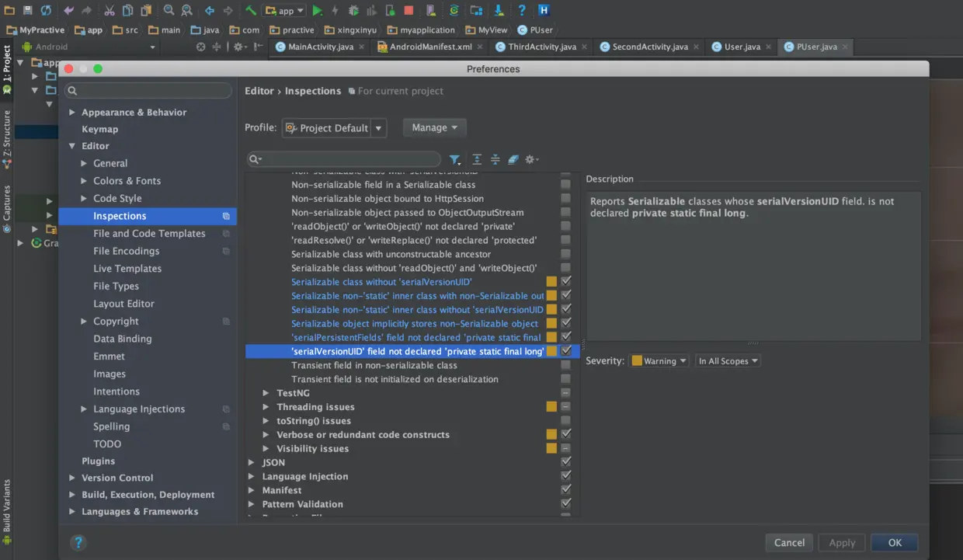Expand the Version Control settings section
This screenshot has width=963, height=560.
click(x=72, y=478)
